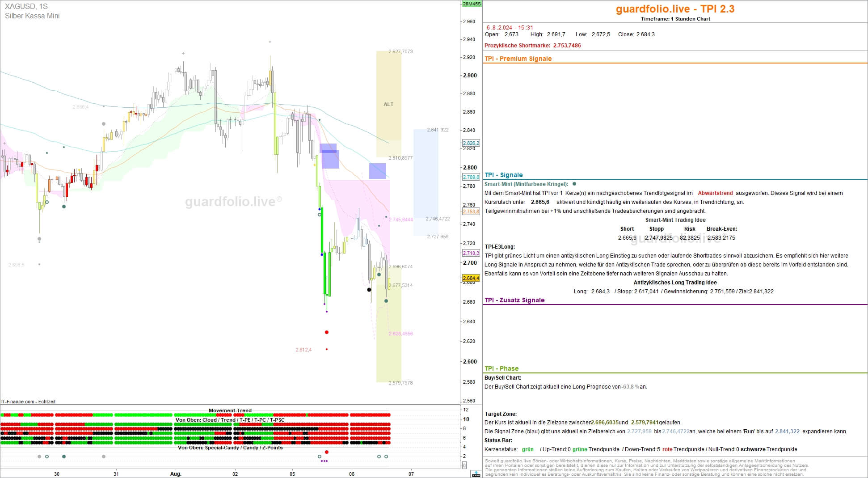Click the 2.727,959 label on the chart
868x478 pixels.
click(438, 237)
